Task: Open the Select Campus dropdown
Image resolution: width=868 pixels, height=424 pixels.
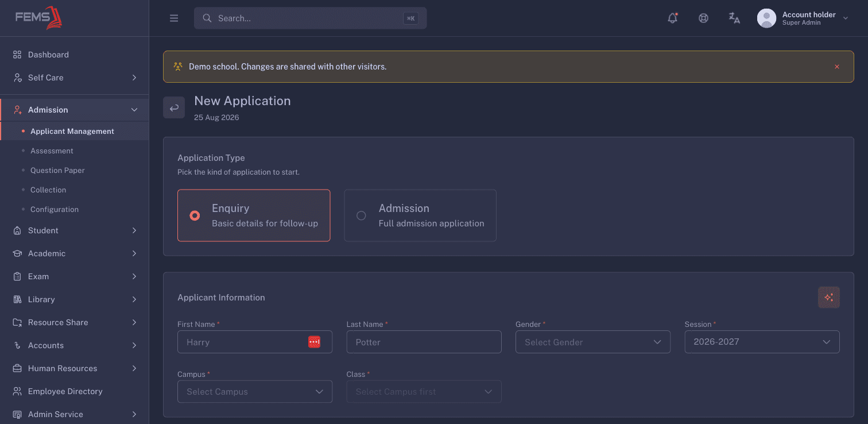Action: (x=255, y=392)
